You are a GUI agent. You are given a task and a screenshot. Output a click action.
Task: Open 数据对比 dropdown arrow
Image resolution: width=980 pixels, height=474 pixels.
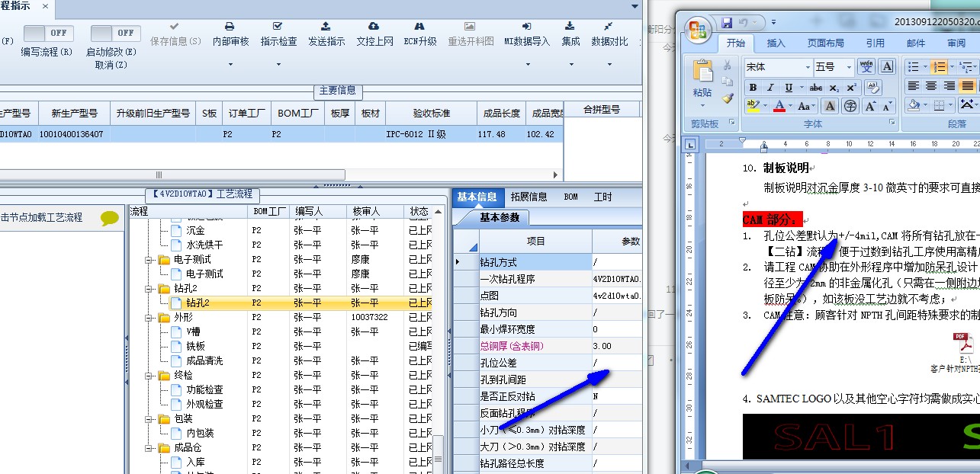[x=610, y=65]
